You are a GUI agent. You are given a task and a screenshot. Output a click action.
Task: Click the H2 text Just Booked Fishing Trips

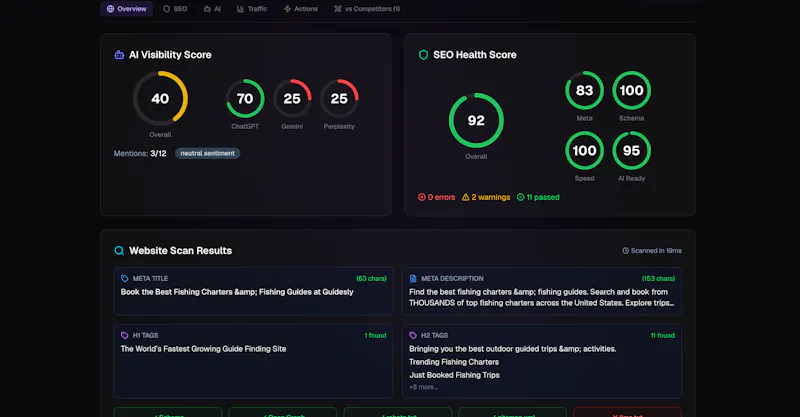pyautogui.click(x=454, y=375)
